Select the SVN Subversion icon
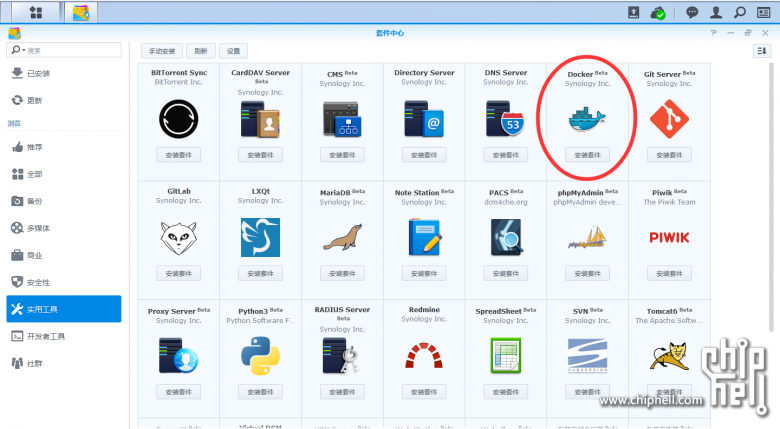 click(x=587, y=356)
